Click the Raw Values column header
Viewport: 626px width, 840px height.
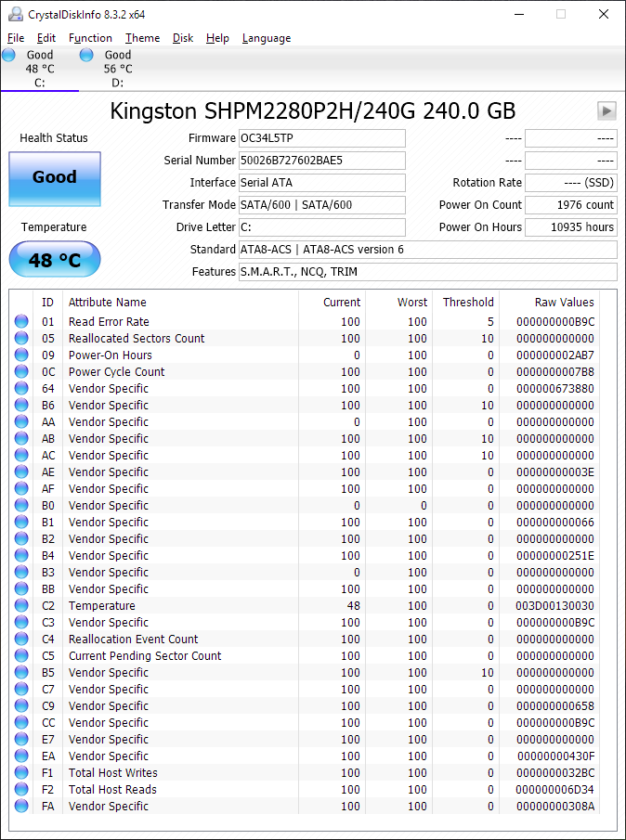click(549, 303)
